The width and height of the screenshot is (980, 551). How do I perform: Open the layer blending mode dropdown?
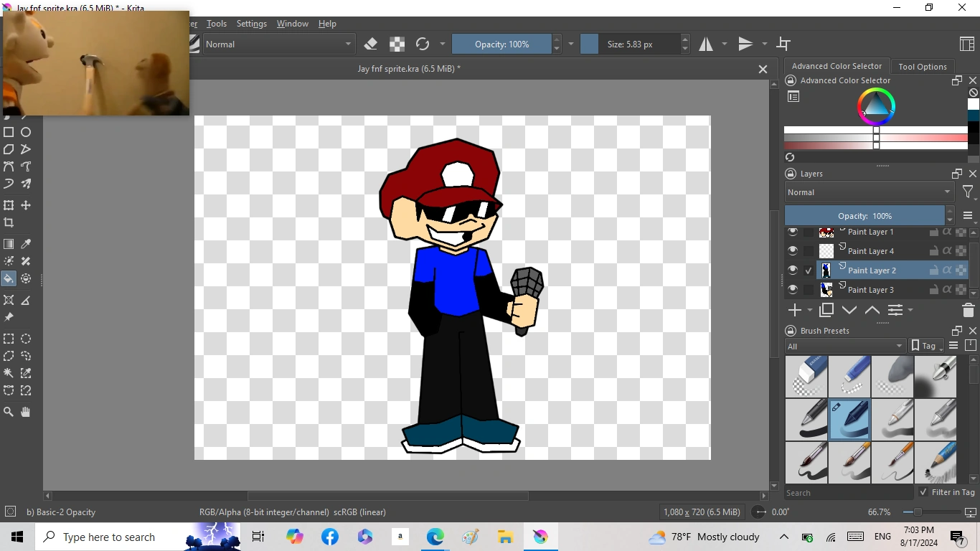[869, 192]
